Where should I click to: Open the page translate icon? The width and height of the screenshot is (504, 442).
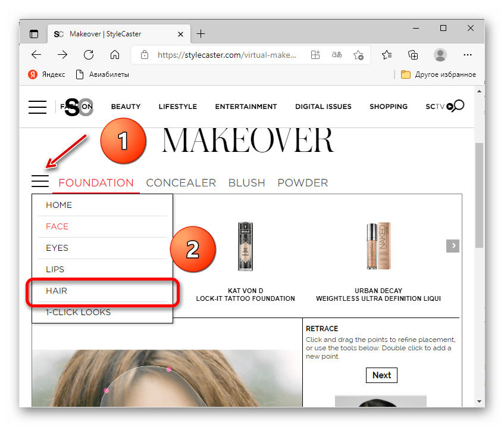point(337,55)
